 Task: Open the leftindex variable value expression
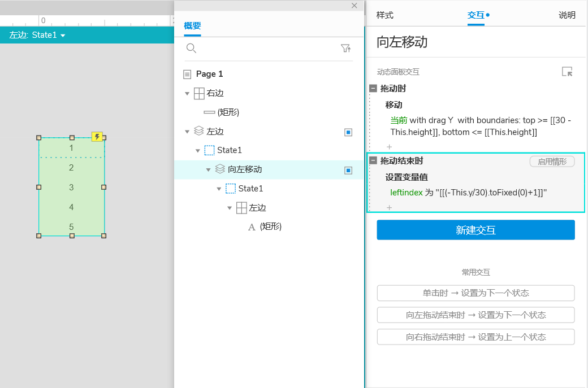[468, 193]
